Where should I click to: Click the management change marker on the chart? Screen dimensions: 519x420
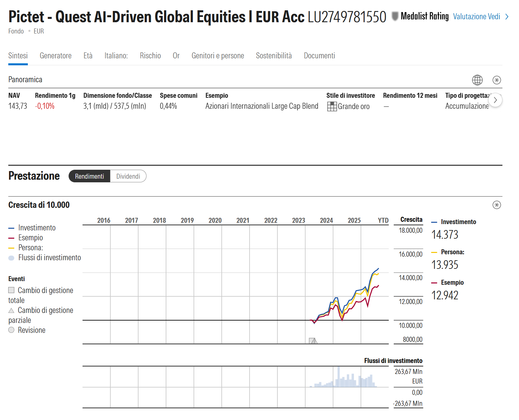[313, 341]
